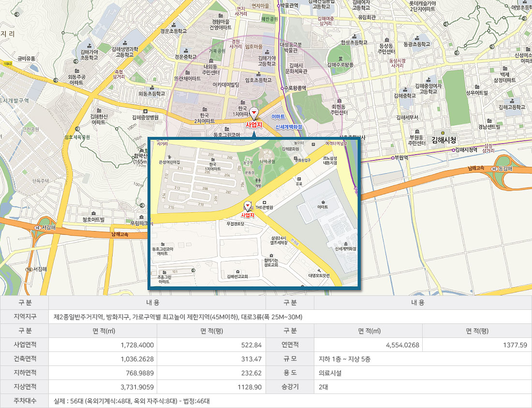
Task: Select the school icon for 외동초등학교
Action: pos(151,88)
